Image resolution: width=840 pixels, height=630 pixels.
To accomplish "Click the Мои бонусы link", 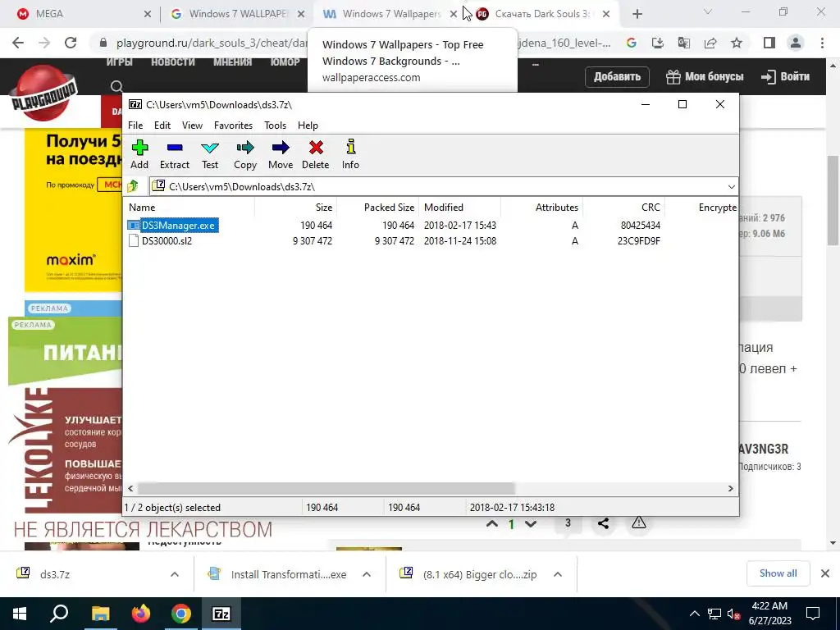I will tap(705, 76).
